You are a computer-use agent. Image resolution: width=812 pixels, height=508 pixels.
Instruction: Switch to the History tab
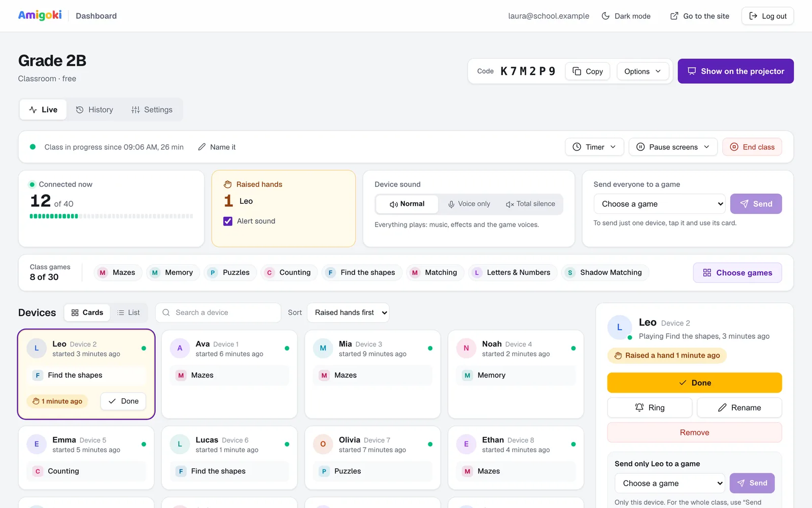(x=94, y=110)
